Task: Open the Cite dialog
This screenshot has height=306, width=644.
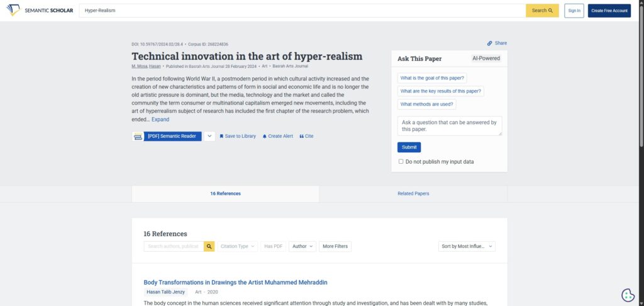Action: pos(306,136)
